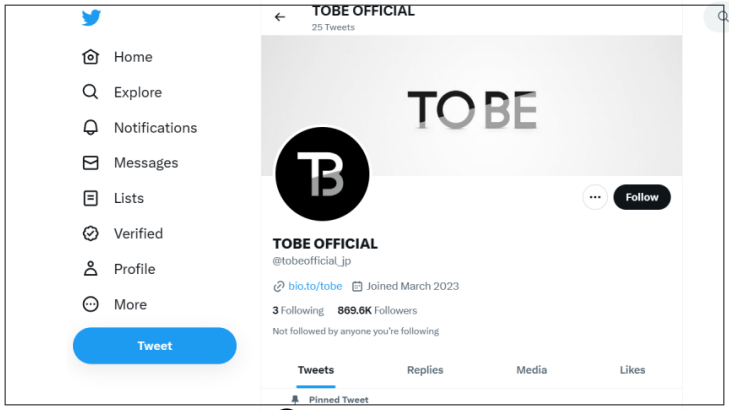Open the three-dot profile options menu
This screenshot has height=410, width=729.
pyautogui.click(x=595, y=197)
